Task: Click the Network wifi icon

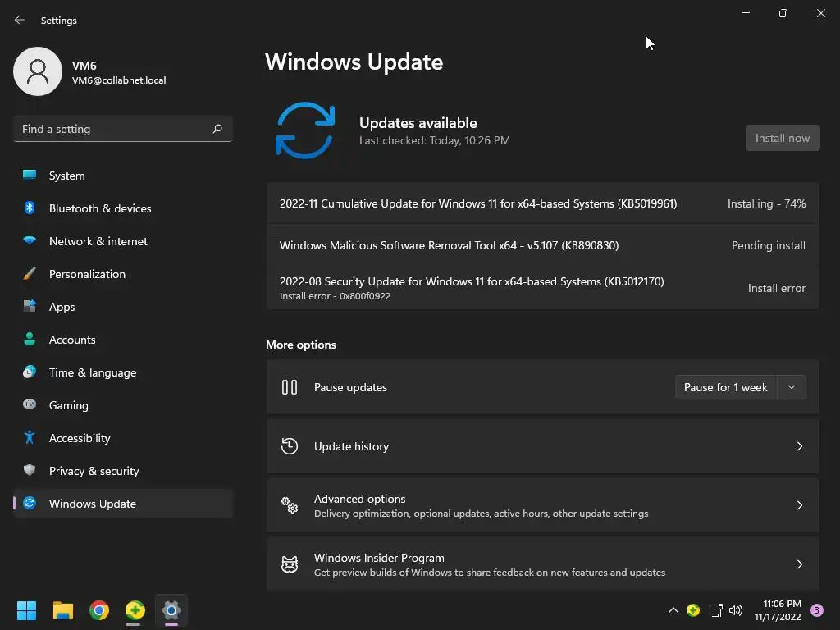Action: 30,240
